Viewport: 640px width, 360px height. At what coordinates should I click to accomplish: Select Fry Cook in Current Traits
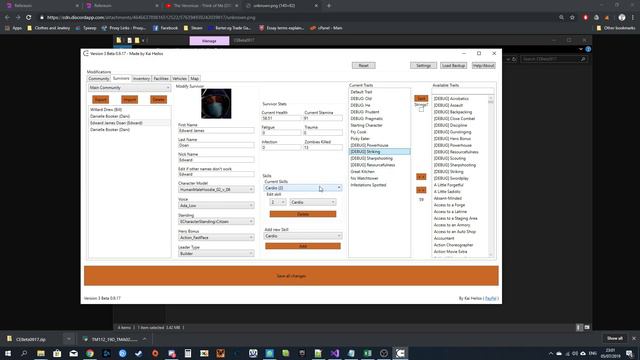click(358, 132)
